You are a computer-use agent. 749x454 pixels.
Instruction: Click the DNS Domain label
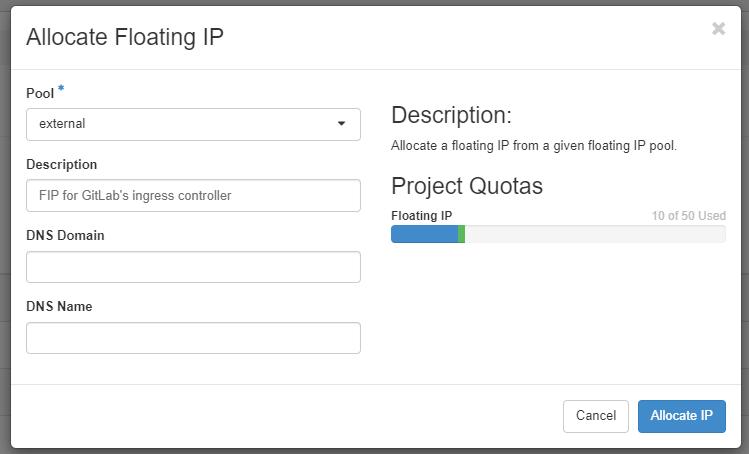pos(65,235)
